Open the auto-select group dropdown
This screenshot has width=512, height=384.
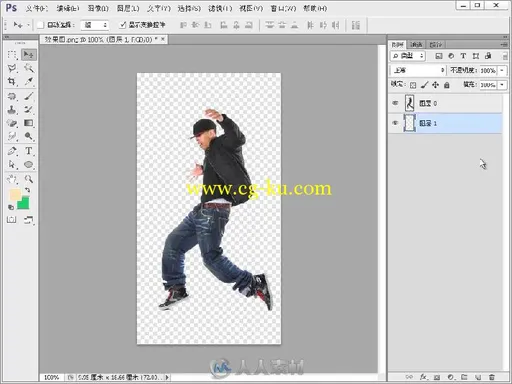click(x=95, y=25)
